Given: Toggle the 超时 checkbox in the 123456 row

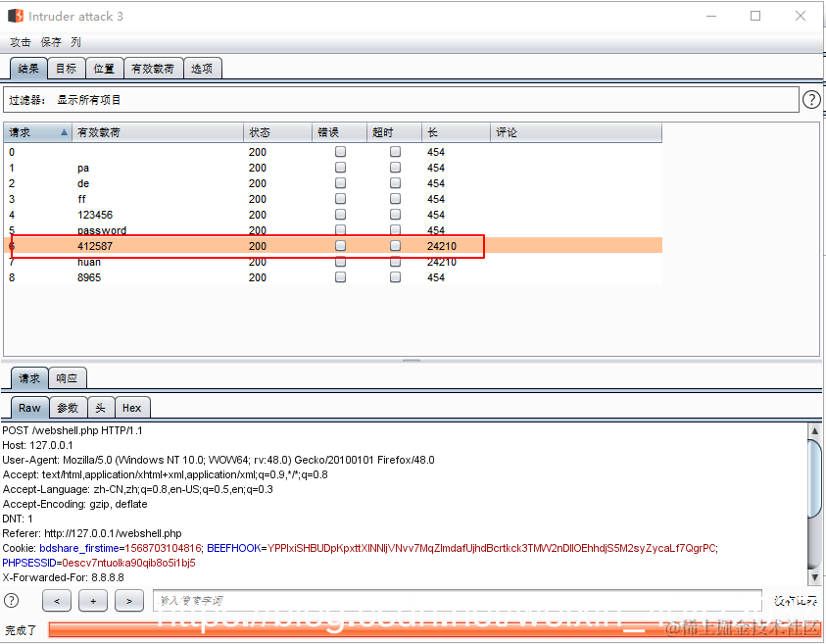Looking at the screenshot, I should [x=395, y=215].
